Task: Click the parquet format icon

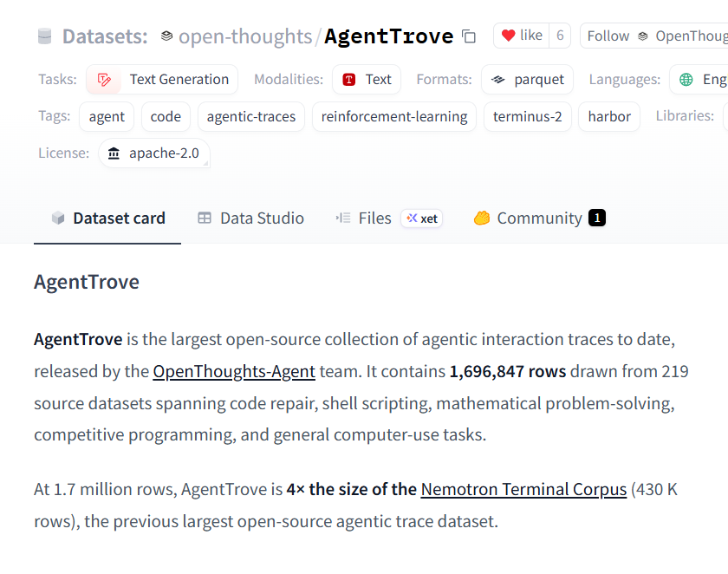Action: click(x=498, y=80)
